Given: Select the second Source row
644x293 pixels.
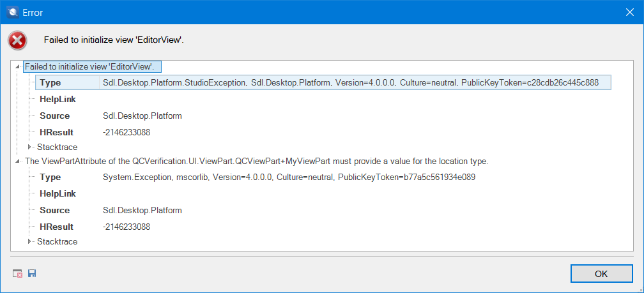Looking at the screenshot, I should [x=54, y=210].
